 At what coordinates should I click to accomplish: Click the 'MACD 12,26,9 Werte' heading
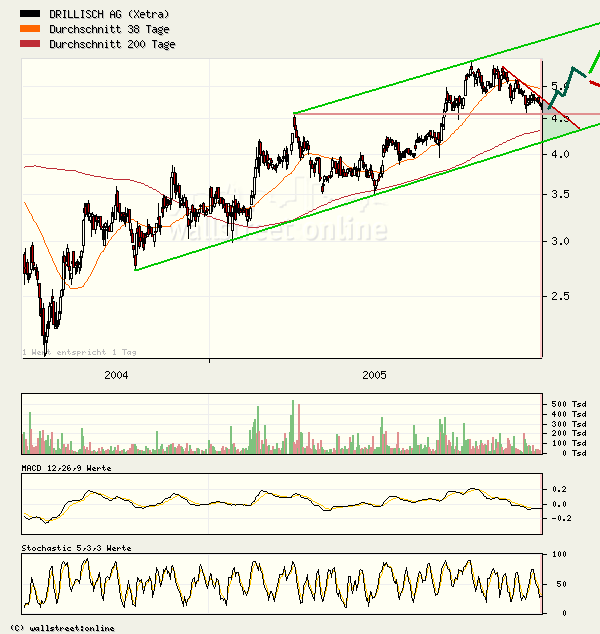66,468
